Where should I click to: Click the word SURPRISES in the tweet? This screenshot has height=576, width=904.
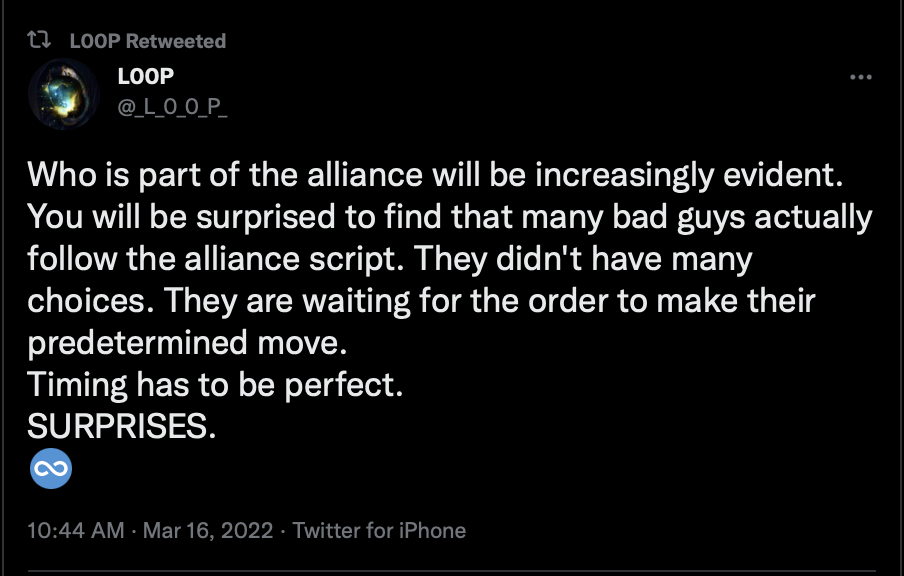[x=118, y=426]
